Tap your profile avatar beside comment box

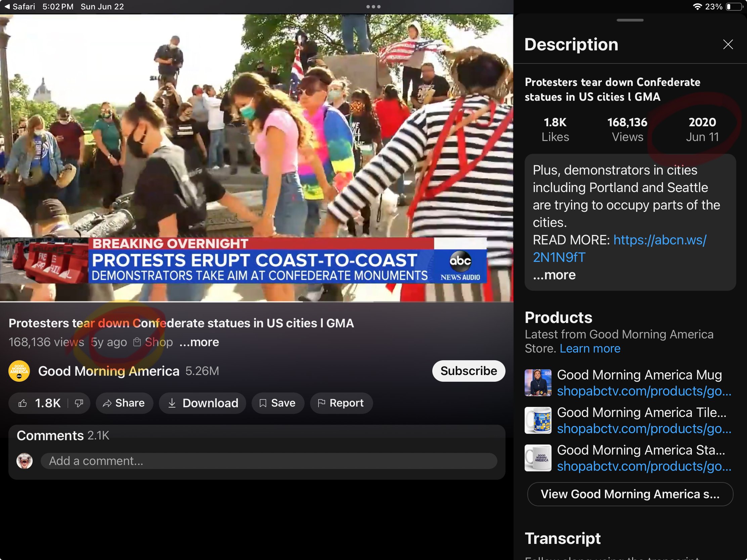25,461
